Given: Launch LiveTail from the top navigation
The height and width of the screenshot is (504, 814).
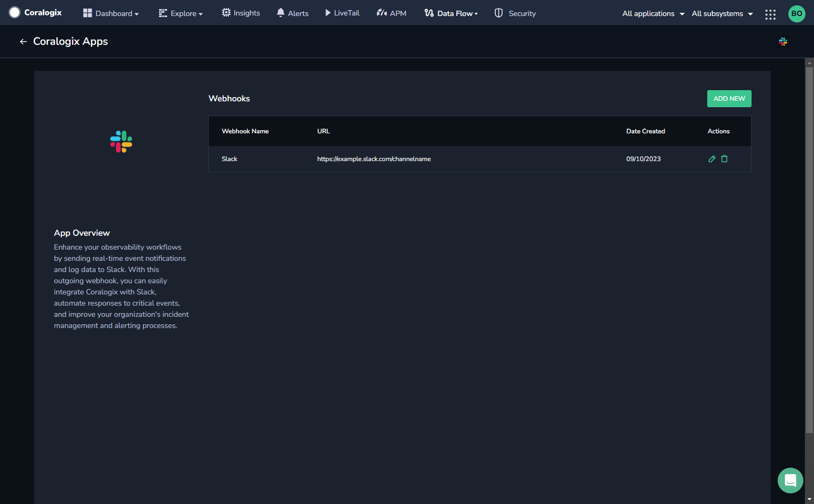Looking at the screenshot, I should point(342,13).
